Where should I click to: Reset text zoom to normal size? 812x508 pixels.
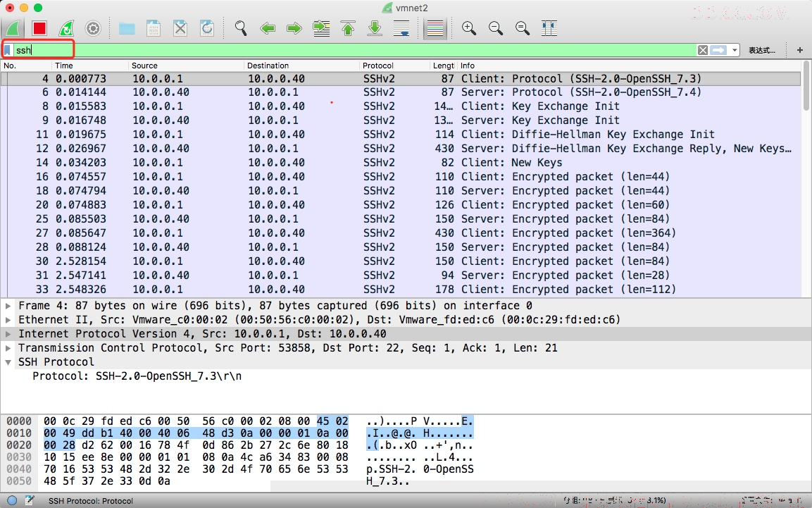coord(523,28)
